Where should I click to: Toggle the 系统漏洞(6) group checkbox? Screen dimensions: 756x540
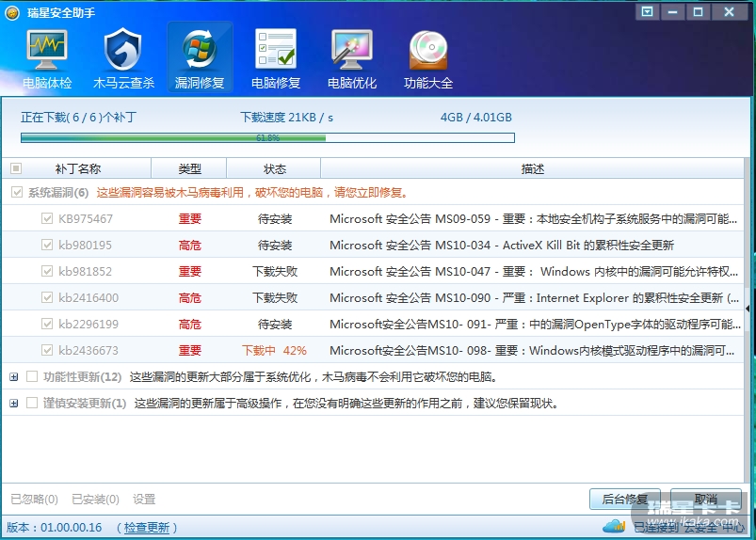click(17, 192)
